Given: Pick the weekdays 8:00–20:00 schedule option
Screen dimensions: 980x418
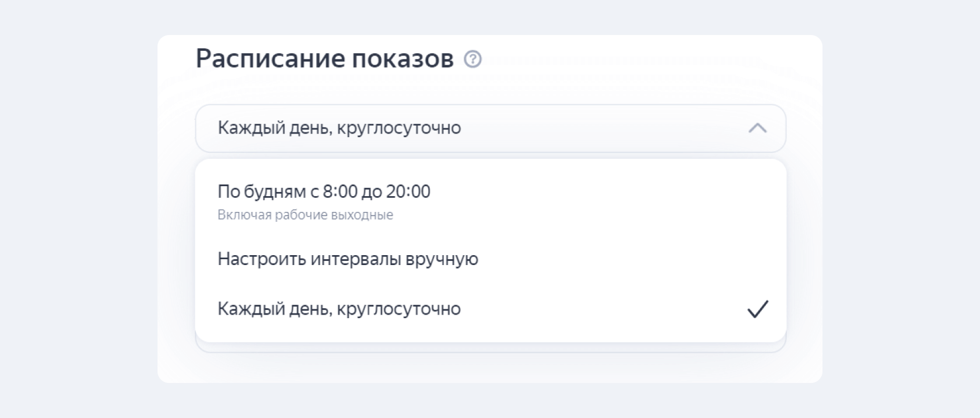Looking at the screenshot, I should pyautogui.click(x=491, y=201).
